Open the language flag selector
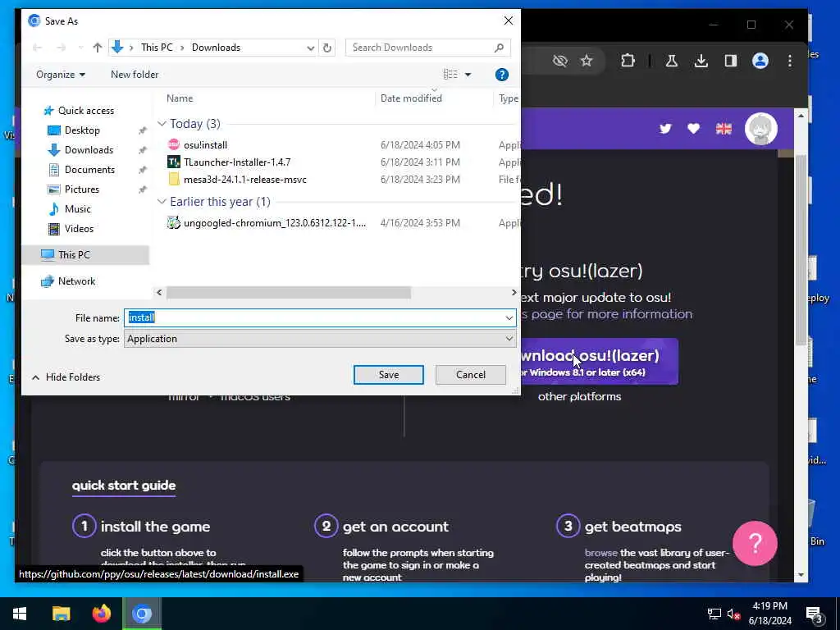Viewport: 840px width, 630px height. coord(724,129)
